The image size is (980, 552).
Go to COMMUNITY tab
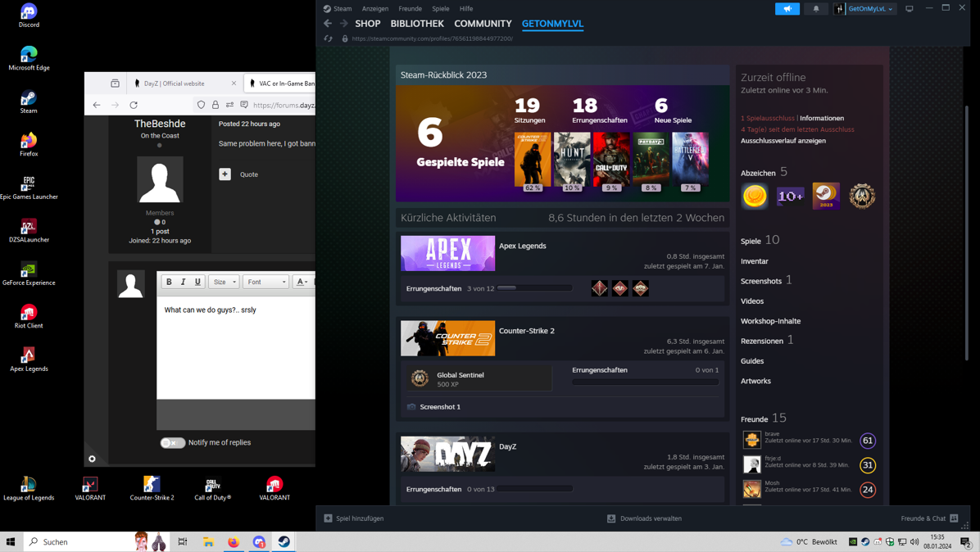483,24
